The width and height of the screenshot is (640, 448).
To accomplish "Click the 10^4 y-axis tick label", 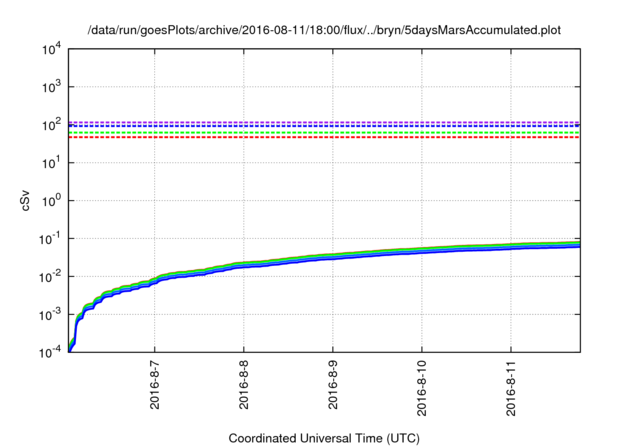I will [52, 49].
